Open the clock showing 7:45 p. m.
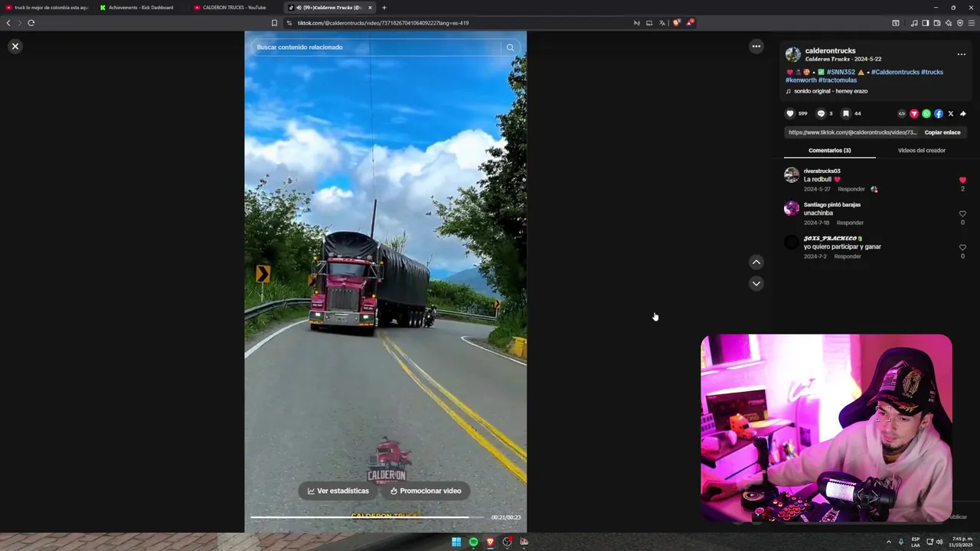Screen dimensions: 980x551 pos(961,542)
